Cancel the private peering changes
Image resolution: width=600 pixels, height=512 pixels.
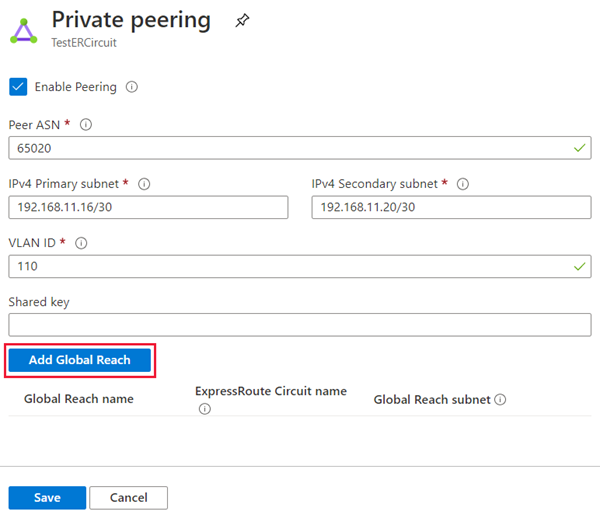[x=129, y=498]
